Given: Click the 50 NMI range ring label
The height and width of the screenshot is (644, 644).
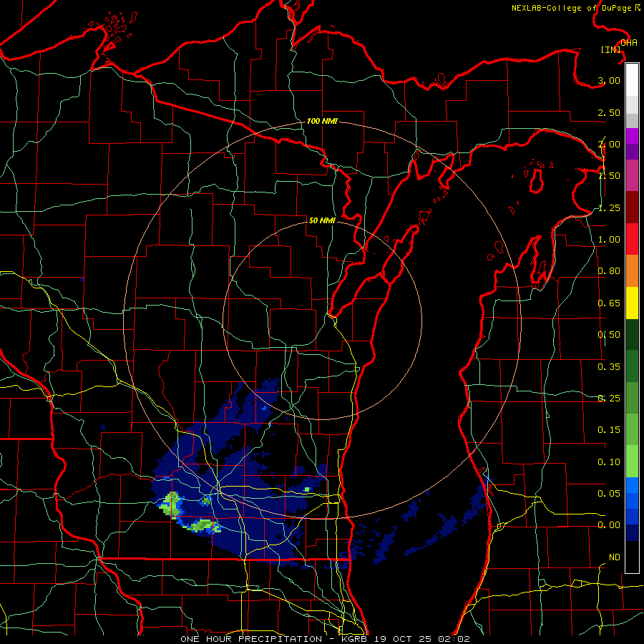Looking at the screenshot, I should pyautogui.click(x=322, y=220).
